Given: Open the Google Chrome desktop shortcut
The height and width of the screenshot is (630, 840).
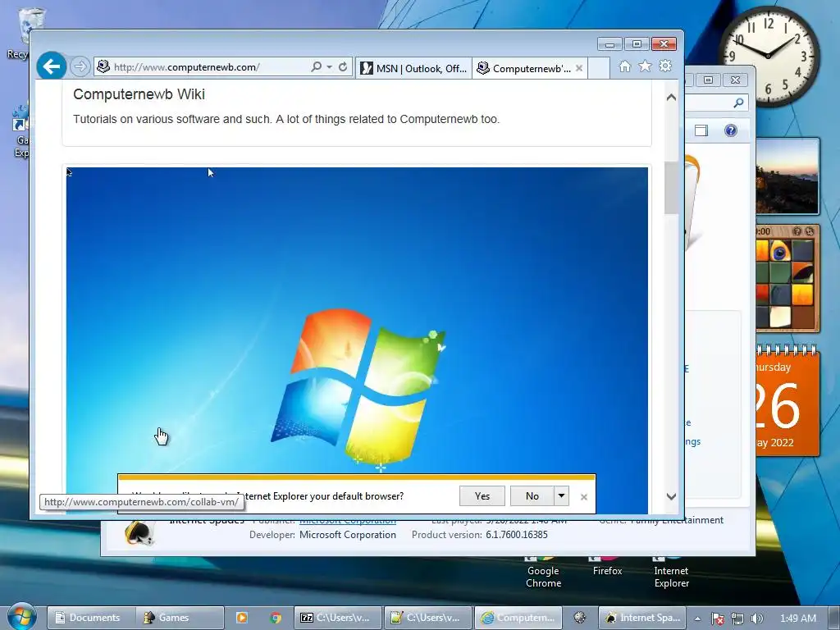Looking at the screenshot, I should coord(543,573).
